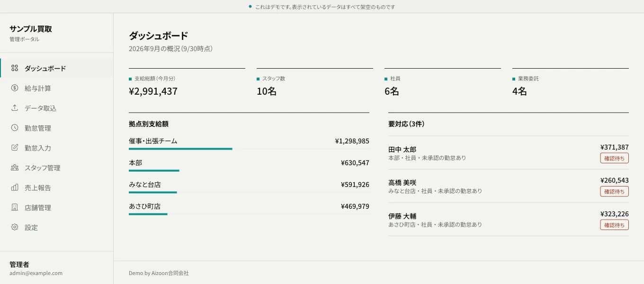644x284 pixels.
Task: Click 確認待ち badge for 伊藤 大輔
Action: (x=614, y=225)
